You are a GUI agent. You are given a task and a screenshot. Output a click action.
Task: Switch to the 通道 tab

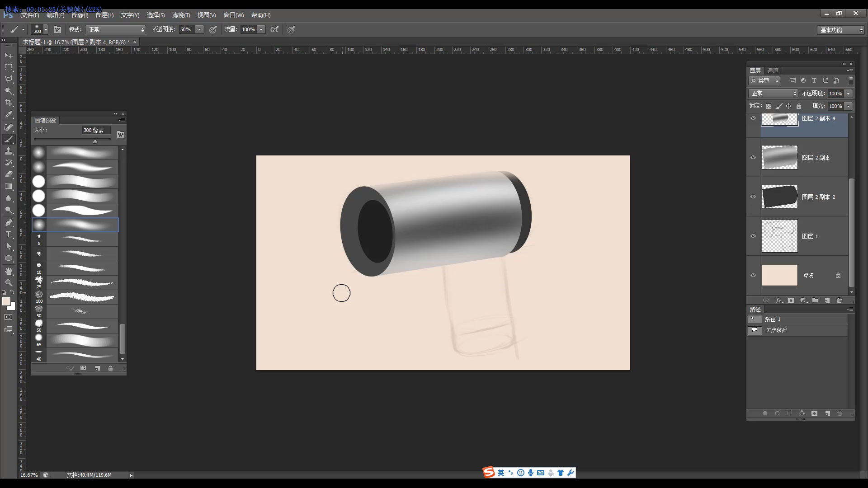(773, 70)
